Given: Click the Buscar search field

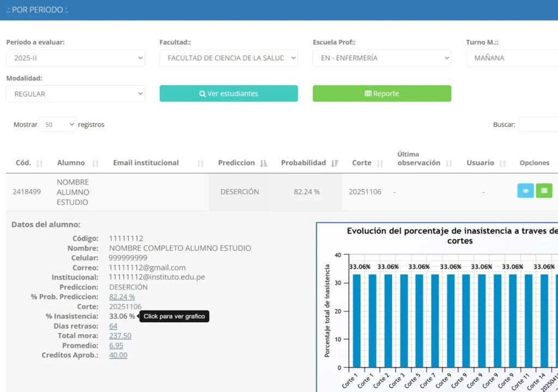Looking at the screenshot, I should (538, 125).
